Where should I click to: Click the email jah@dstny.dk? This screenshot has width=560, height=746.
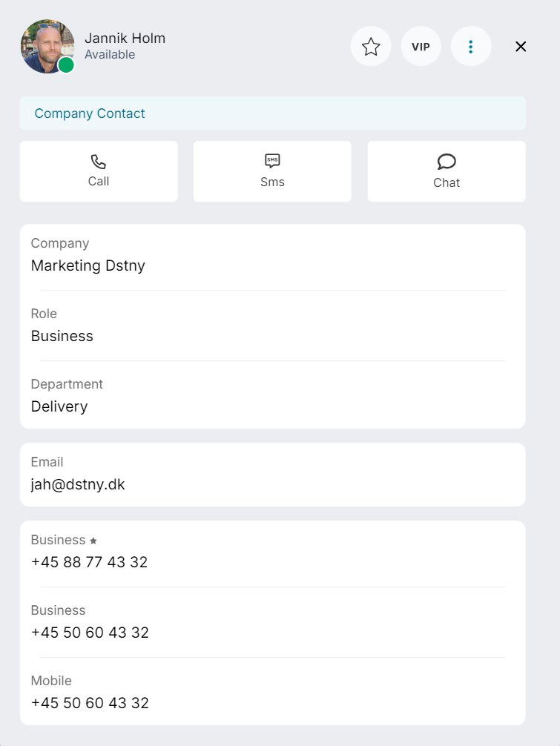click(78, 484)
